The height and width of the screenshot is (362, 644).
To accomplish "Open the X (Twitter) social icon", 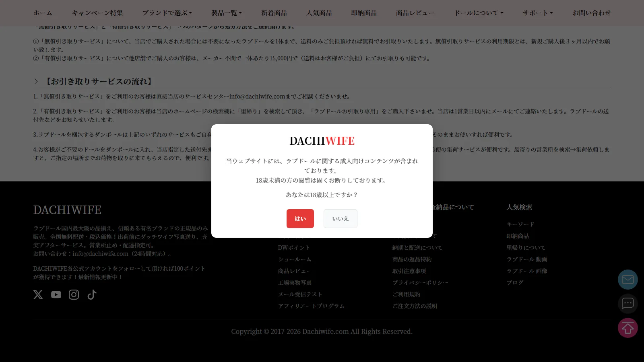I will tap(38, 295).
